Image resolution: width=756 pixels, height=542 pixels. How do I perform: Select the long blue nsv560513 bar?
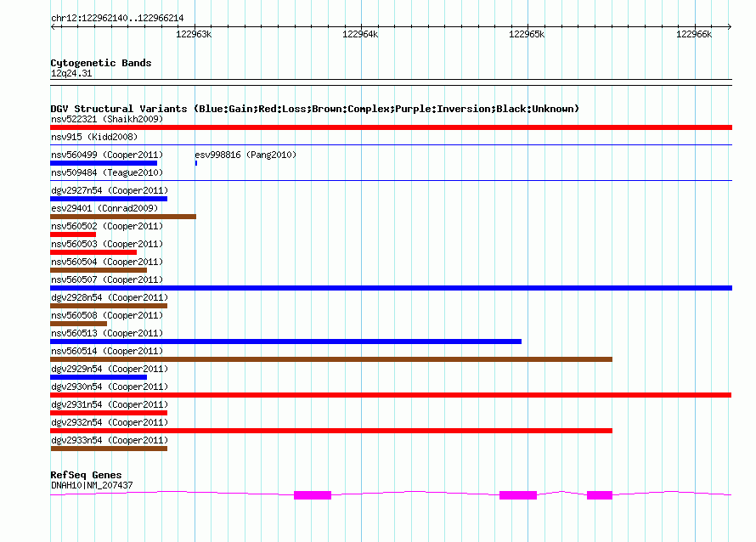[286, 342]
